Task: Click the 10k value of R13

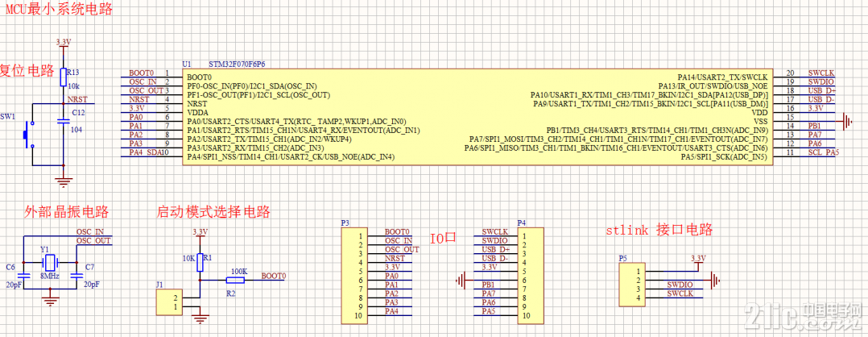Action: click(x=73, y=85)
